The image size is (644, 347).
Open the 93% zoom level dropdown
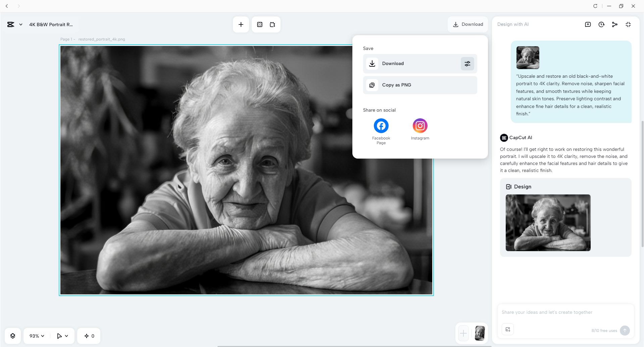tap(37, 336)
